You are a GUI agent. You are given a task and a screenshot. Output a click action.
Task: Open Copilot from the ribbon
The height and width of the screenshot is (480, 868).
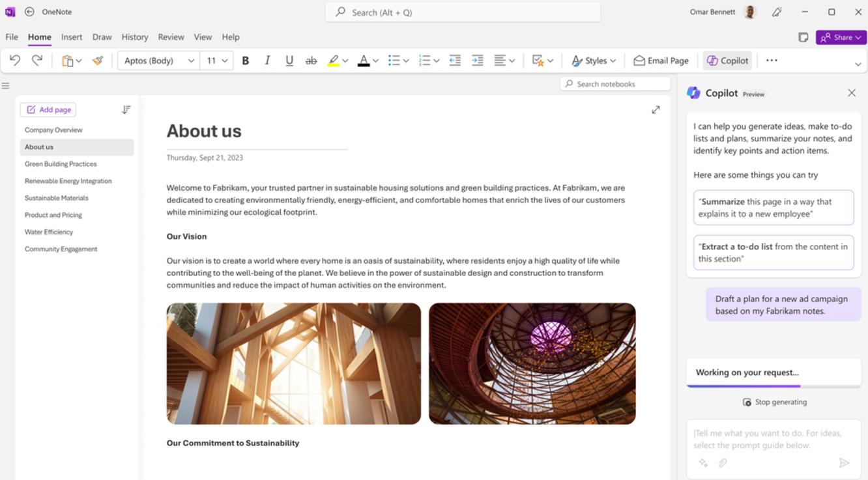coord(727,60)
